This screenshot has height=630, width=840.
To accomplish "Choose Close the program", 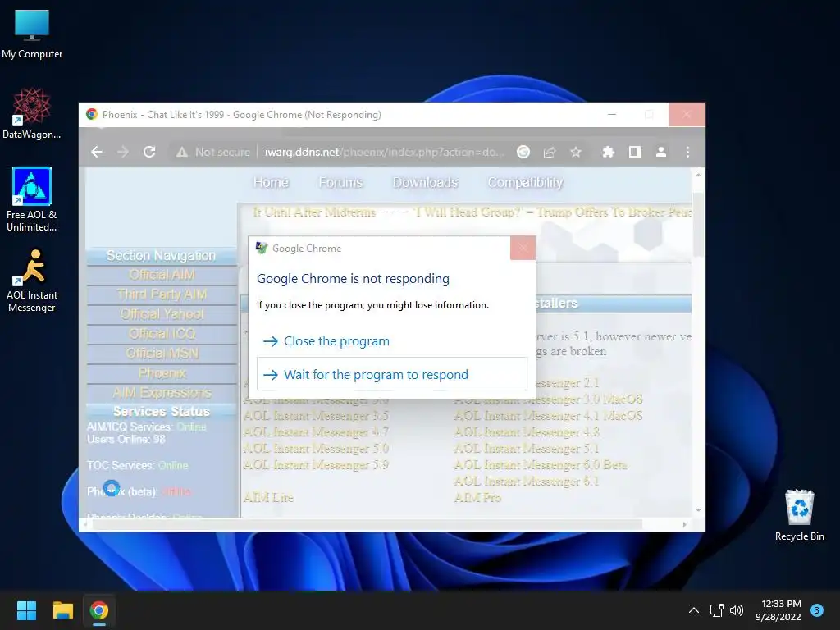I will (x=392, y=341).
